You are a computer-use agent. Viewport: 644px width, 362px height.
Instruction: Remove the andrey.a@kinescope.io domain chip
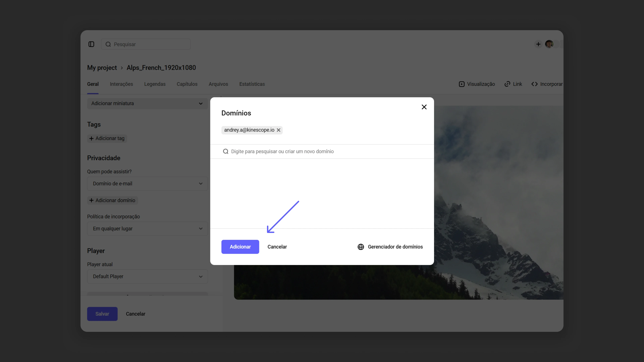[x=279, y=130]
